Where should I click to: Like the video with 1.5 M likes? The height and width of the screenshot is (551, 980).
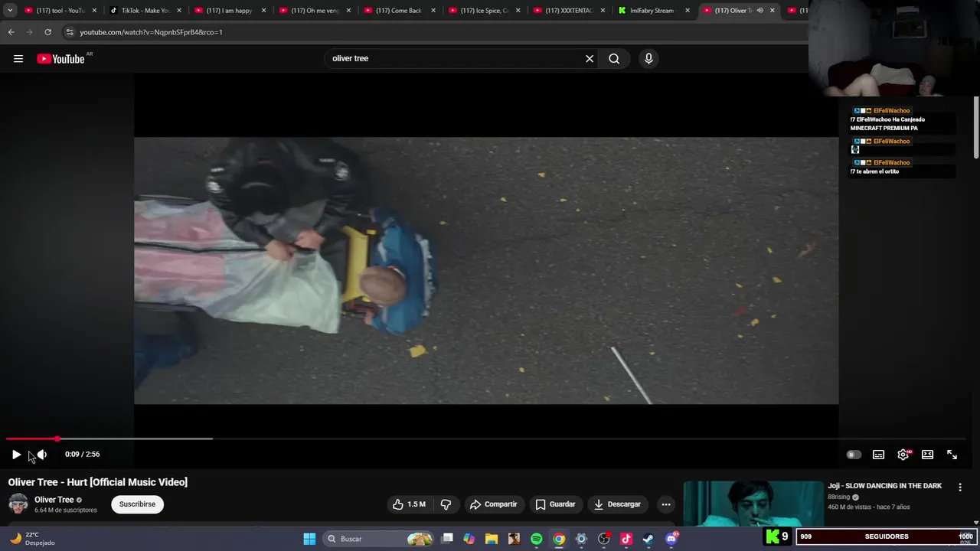click(409, 504)
